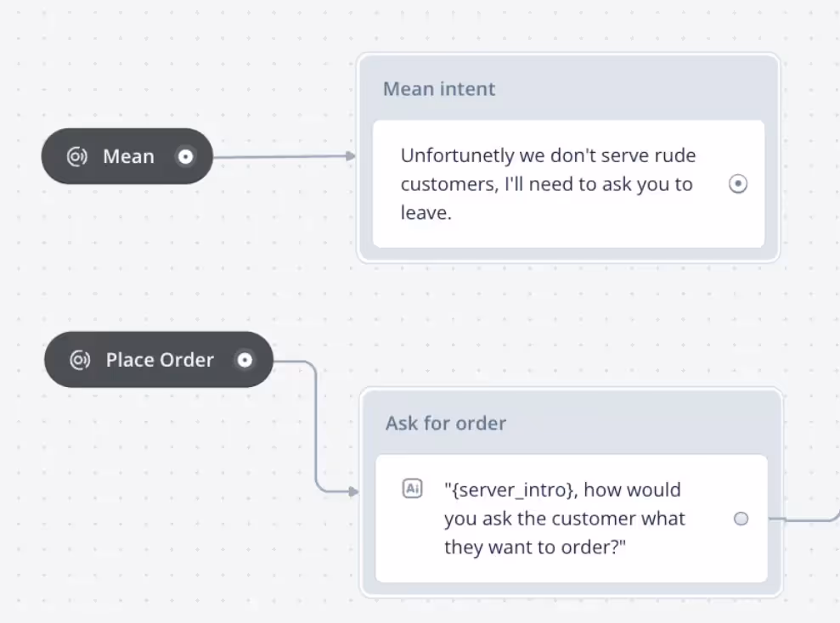
Task: Select the Mean intent trigger node
Action: (x=127, y=156)
